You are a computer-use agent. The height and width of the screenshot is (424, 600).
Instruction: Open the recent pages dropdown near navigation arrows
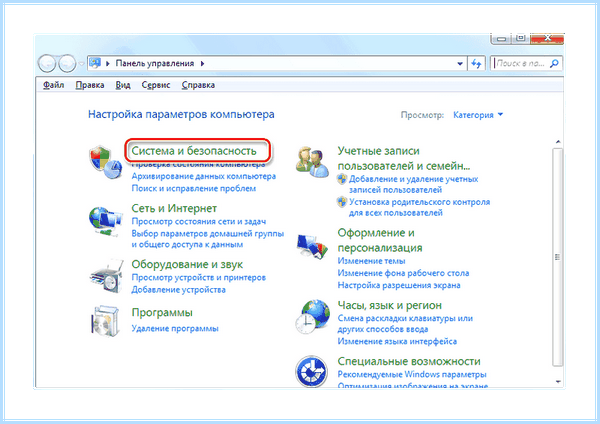(81, 64)
